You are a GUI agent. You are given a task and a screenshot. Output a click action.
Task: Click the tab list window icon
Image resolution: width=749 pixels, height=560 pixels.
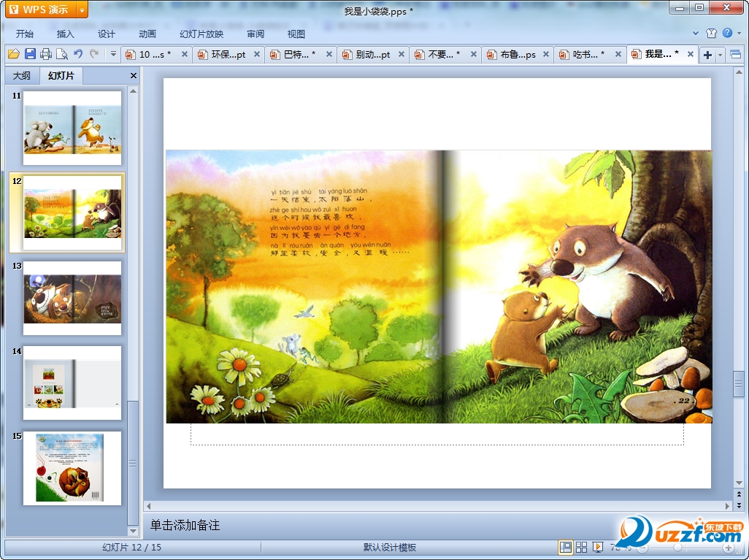point(736,55)
